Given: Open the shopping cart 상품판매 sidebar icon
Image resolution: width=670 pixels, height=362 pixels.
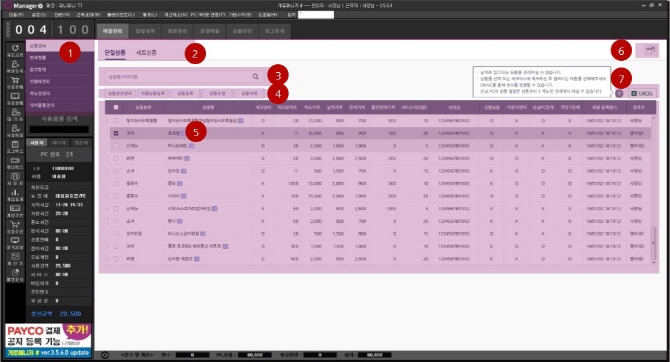Looking at the screenshot, I should [x=15, y=80].
